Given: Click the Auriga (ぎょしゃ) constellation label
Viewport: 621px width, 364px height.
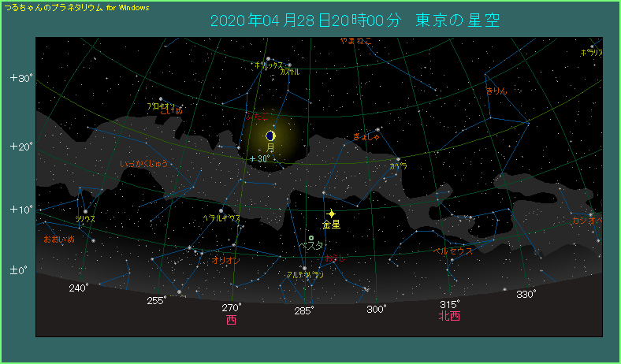Looking at the screenshot, I should [x=366, y=137].
